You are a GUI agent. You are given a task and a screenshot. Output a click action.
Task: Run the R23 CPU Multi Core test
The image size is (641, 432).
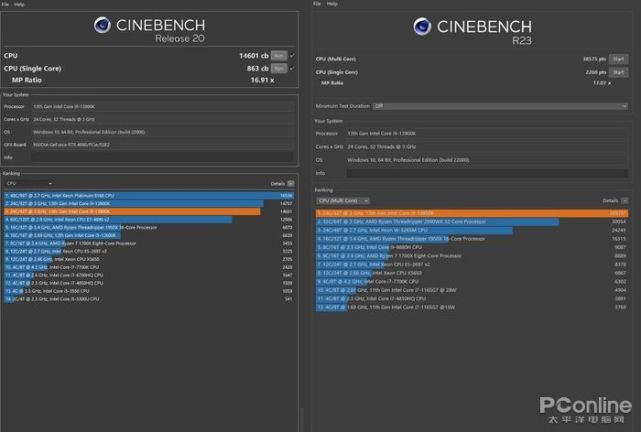click(618, 60)
